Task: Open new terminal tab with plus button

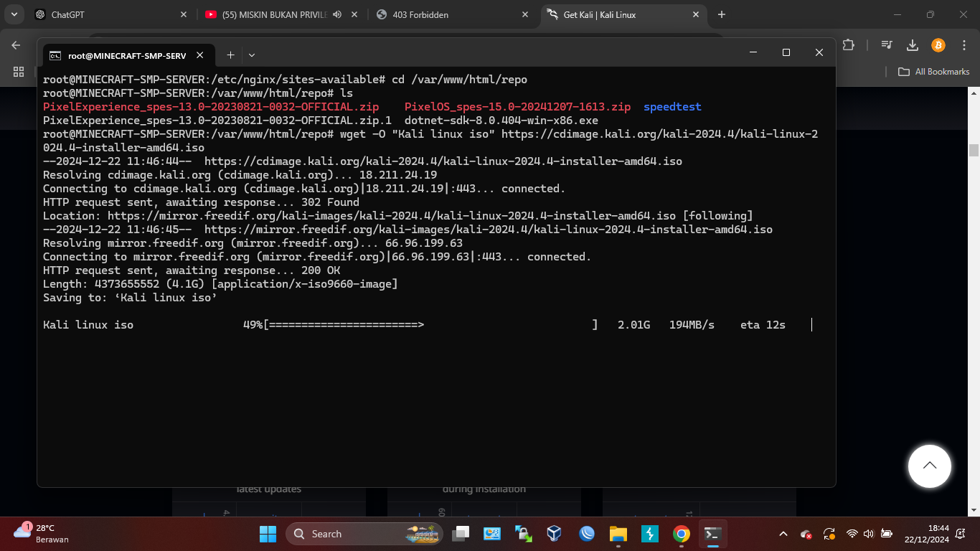Action: point(230,55)
